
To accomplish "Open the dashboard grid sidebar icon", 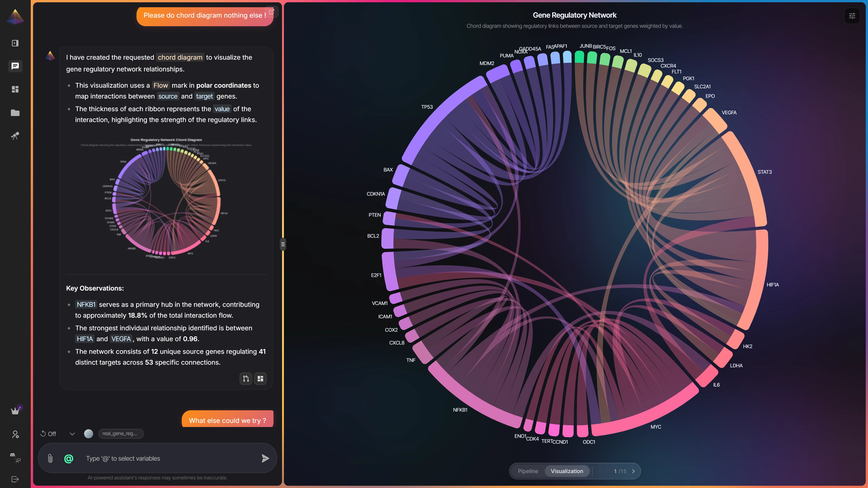I will (15, 89).
